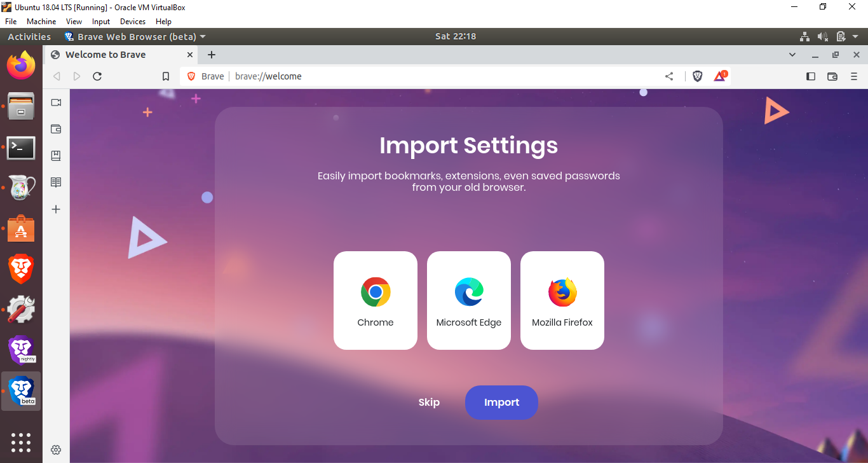
Task: Open the gear and wrench tool dock icon
Action: [x=21, y=310]
